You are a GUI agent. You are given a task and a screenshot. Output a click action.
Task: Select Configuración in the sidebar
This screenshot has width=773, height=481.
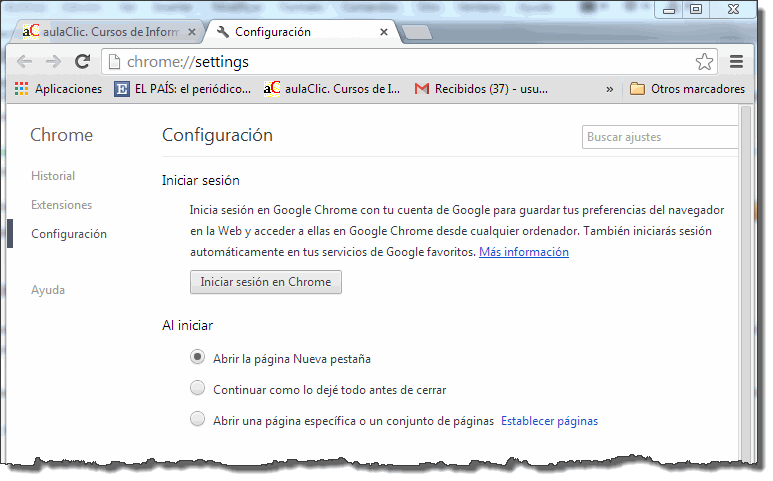[69, 234]
